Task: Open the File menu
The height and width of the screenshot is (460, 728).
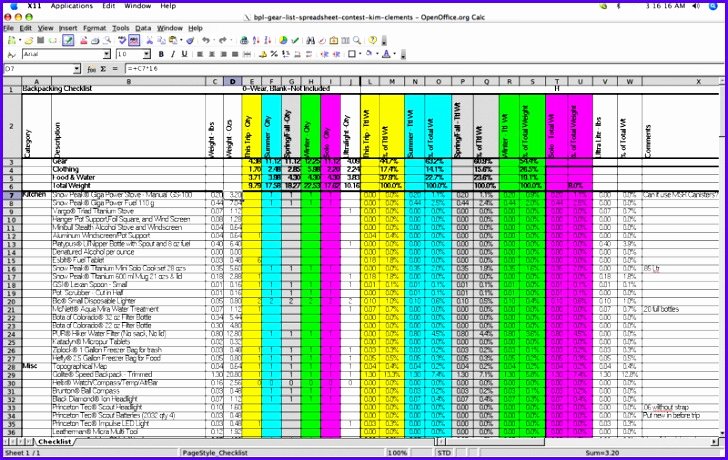Action: tap(9, 28)
